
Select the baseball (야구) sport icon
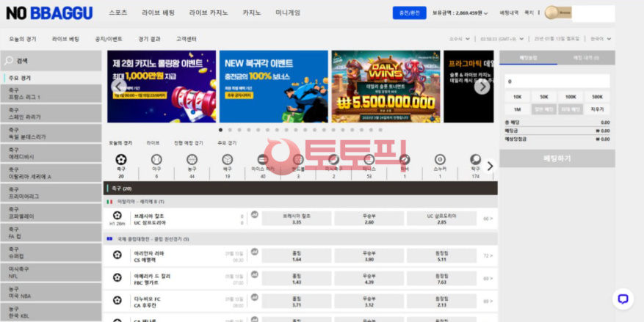[x=156, y=160]
